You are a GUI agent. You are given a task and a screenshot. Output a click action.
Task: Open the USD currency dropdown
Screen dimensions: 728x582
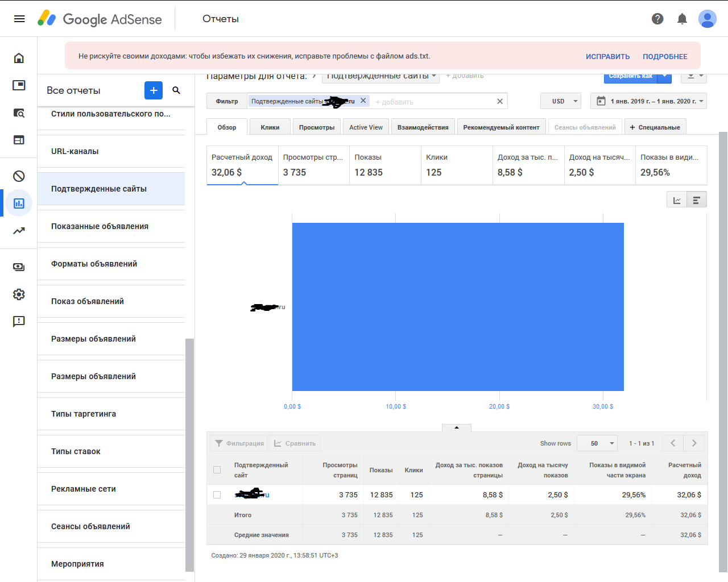click(561, 101)
